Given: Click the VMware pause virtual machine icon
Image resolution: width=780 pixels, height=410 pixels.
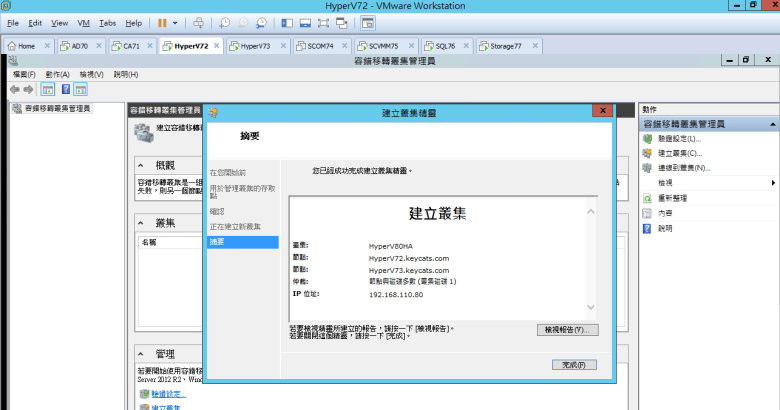Looking at the screenshot, I should click(161, 22).
